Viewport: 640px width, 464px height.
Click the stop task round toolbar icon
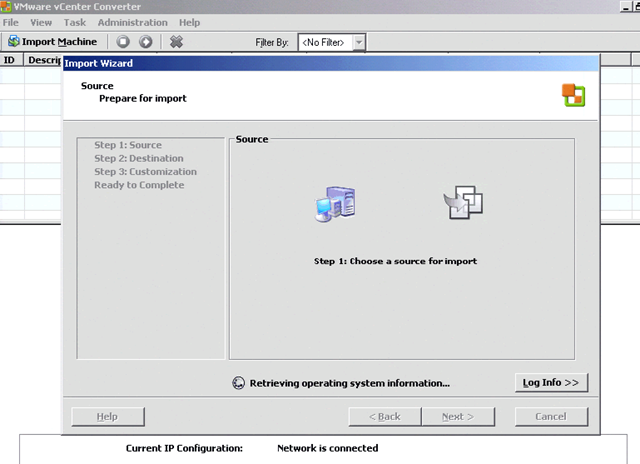click(123, 42)
